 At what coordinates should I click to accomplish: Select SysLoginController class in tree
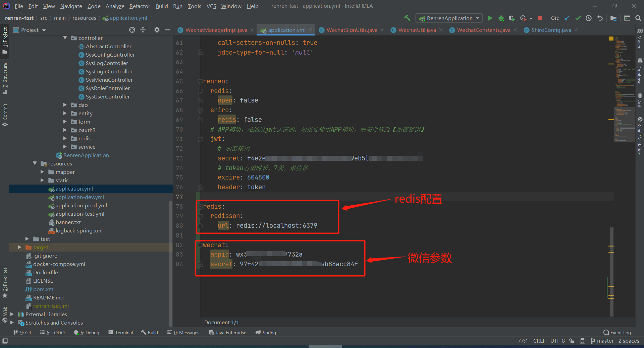109,71
